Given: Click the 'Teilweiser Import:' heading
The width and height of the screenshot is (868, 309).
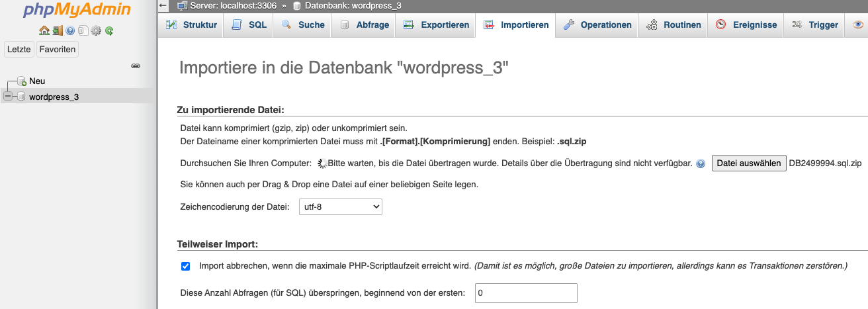Looking at the screenshot, I should 217,244.
